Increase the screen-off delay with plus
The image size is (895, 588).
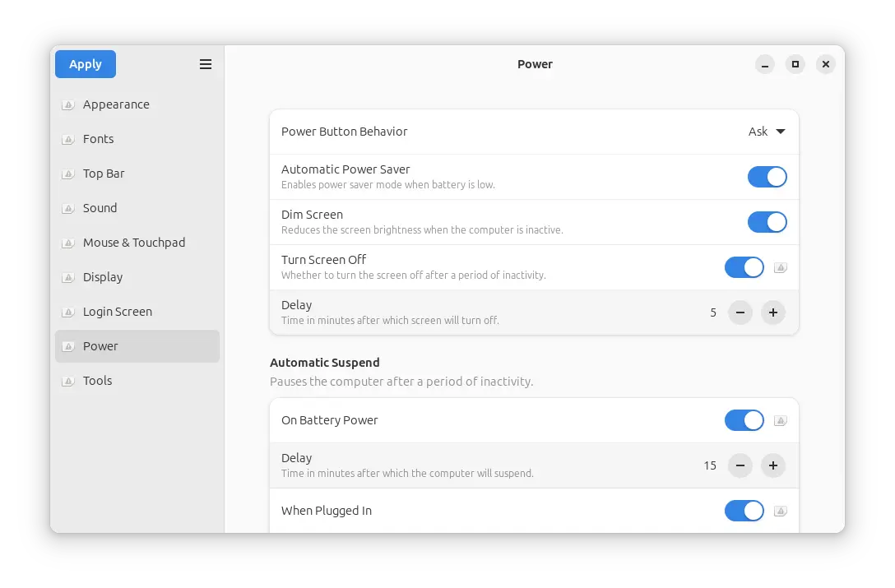pos(772,313)
